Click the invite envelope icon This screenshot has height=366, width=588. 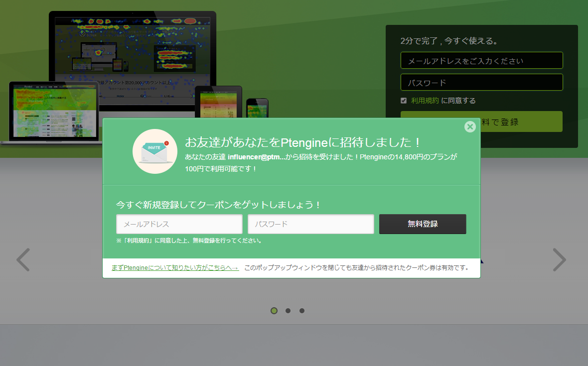(x=155, y=151)
